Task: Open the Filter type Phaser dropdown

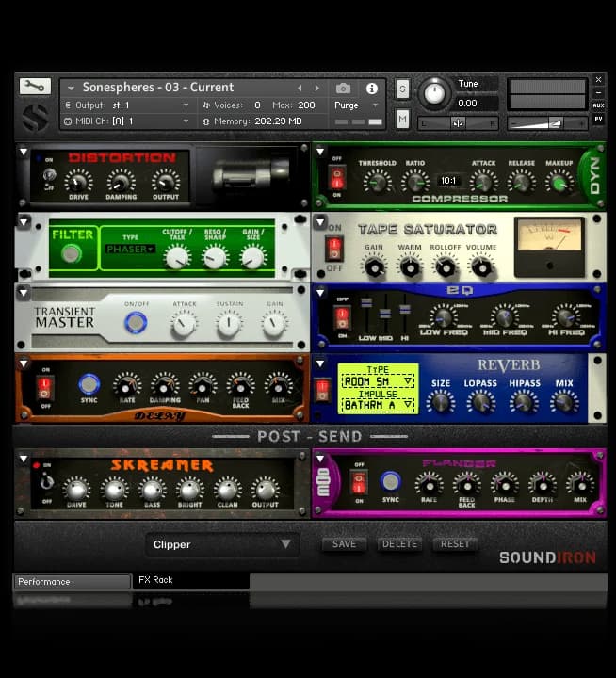Action: point(130,249)
